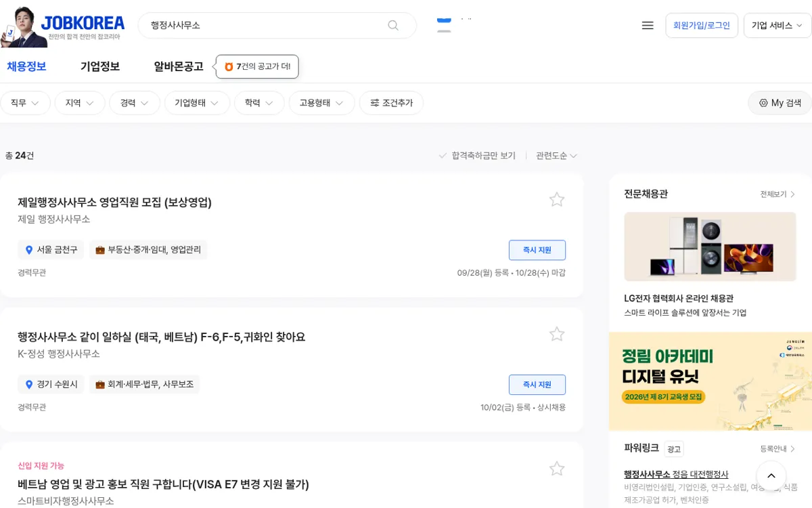
Task: Select the 기업정보 tab
Action: pyautogui.click(x=100, y=66)
